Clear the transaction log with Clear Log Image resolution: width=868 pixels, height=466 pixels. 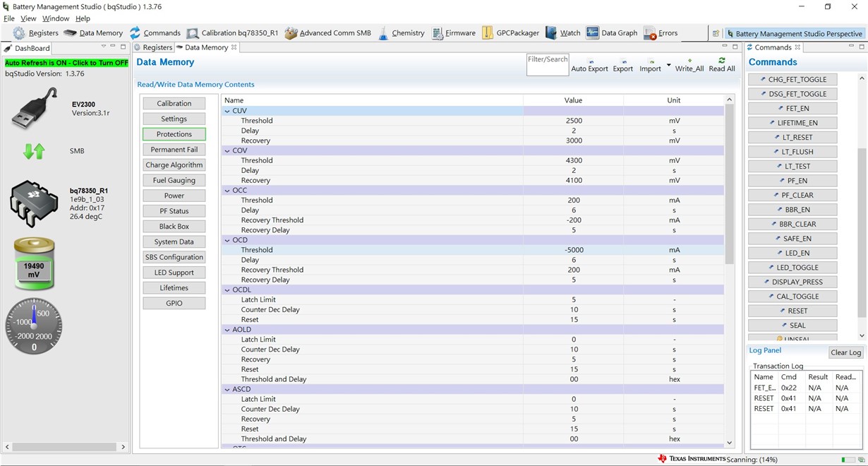click(845, 352)
